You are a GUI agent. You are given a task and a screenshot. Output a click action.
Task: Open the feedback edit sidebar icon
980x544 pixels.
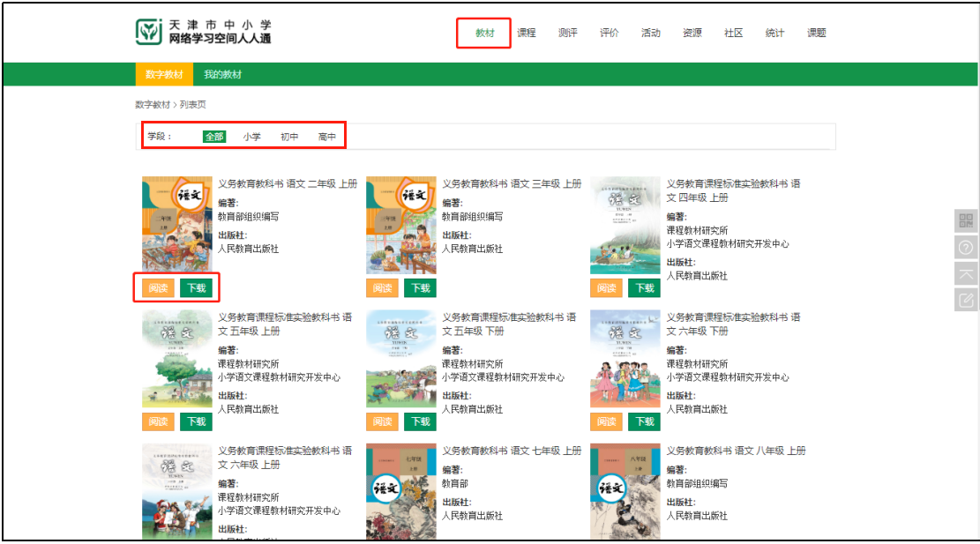coord(966,301)
